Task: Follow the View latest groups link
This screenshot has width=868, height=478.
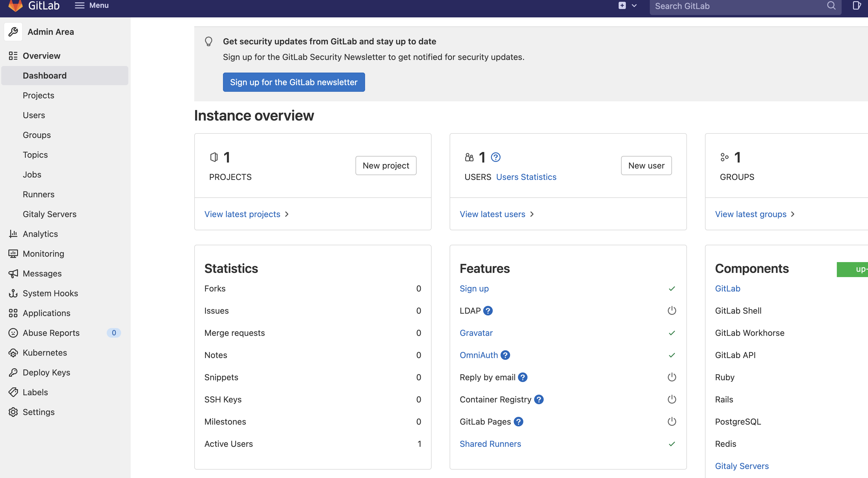Action: [751, 214]
